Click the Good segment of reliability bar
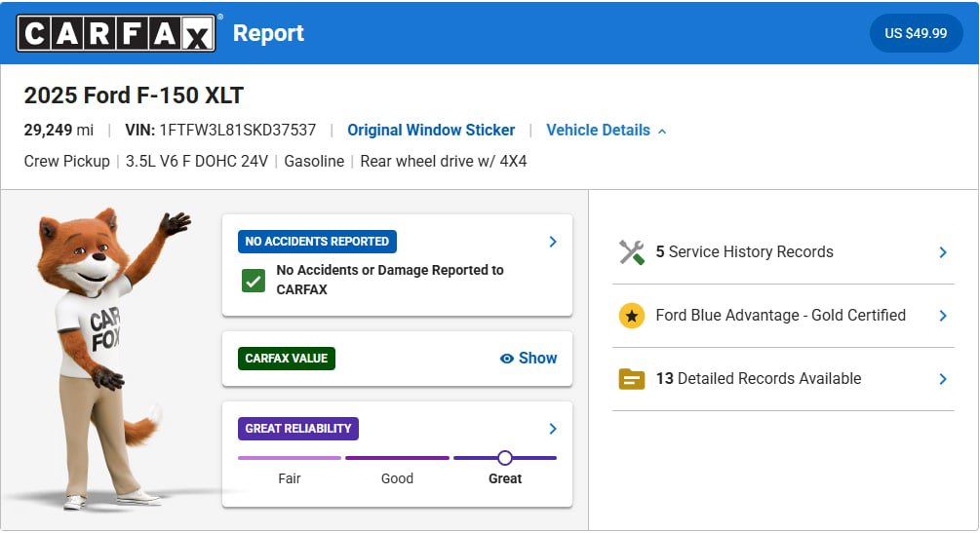Image resolution: width=980 pixels, height=533 pixels. [x=398, y=458]
